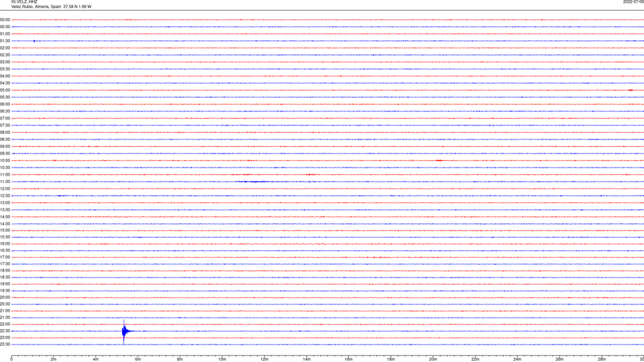The image size is (644, 362).
Task: Click the '2m' tick label on time axis
Action: click(x=54, y=359)
